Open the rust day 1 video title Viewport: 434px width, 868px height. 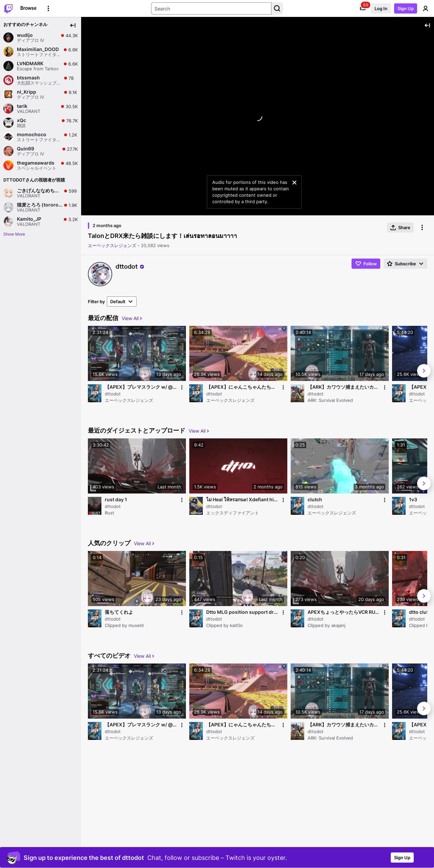click(x=116, y=500)
